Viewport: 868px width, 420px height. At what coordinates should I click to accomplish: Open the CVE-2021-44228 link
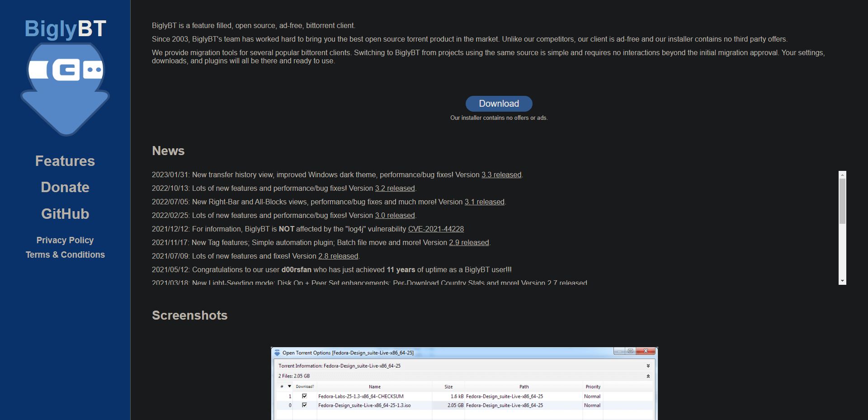[436, 229]
